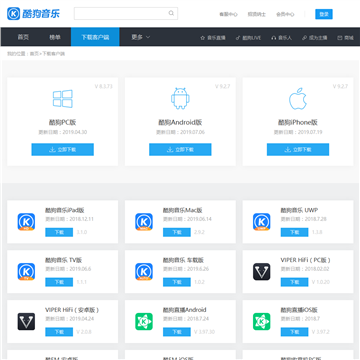The height and width of the screenshot is (360, 360).
Task: Switch to 榜单 tab
Action: [x=55, y=37]
